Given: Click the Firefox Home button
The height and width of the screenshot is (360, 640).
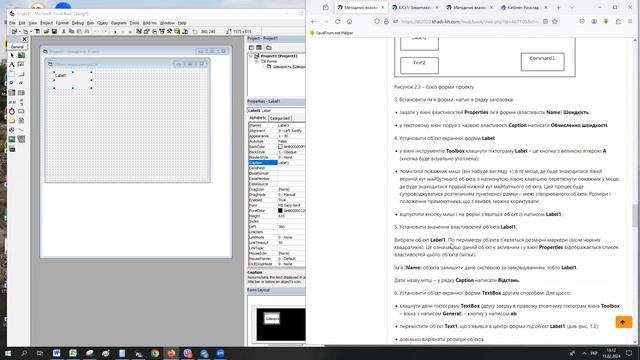Looking at the screenshot, I should (349, 22).
